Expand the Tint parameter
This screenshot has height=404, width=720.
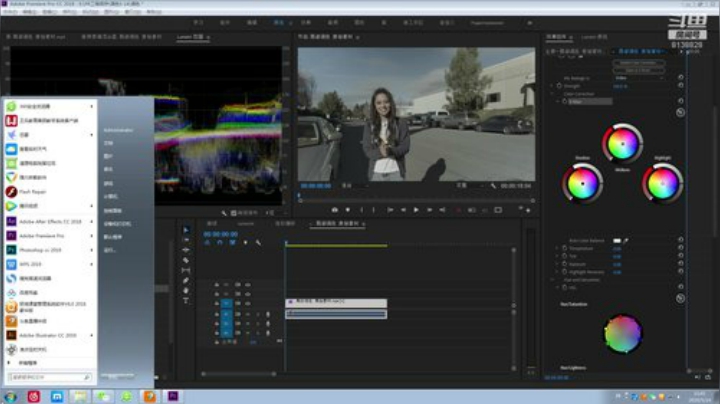coord(557,256)
